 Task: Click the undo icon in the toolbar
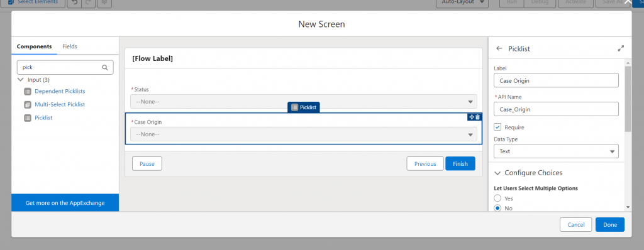75,3
